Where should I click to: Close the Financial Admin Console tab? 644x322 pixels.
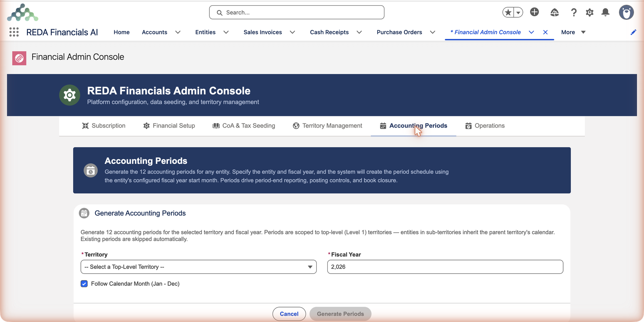click(545, 32)
